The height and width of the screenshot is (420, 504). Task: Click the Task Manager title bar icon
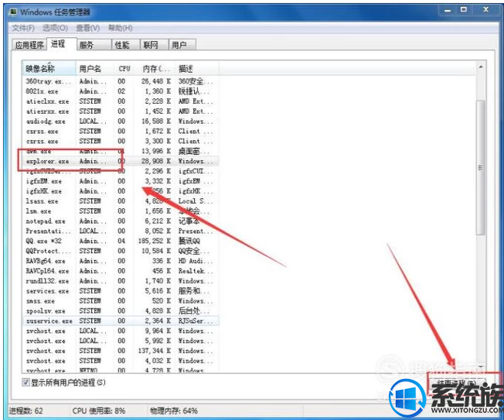pos(13,12)
